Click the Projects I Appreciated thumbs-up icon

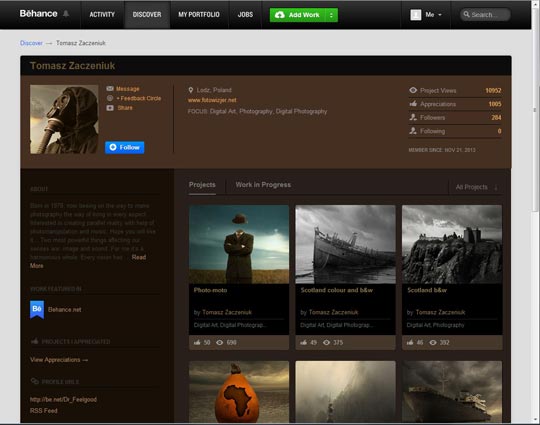coord(34,341)
